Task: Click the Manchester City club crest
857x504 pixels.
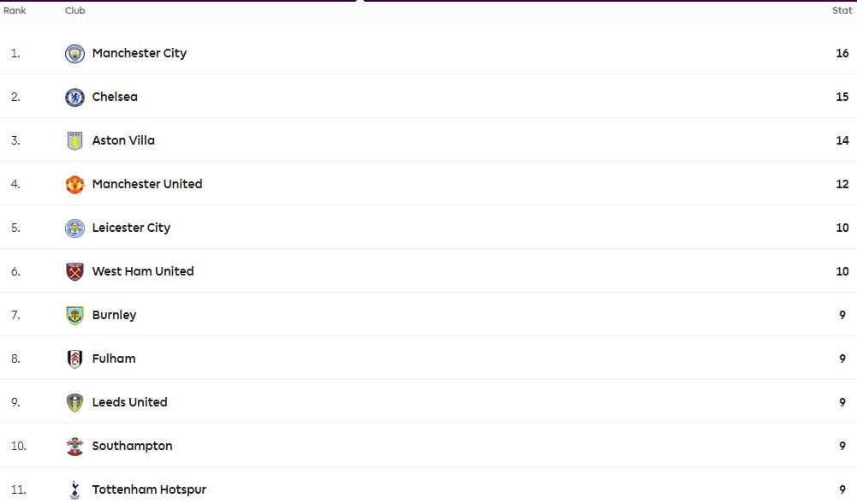Action: click(74, 54)
